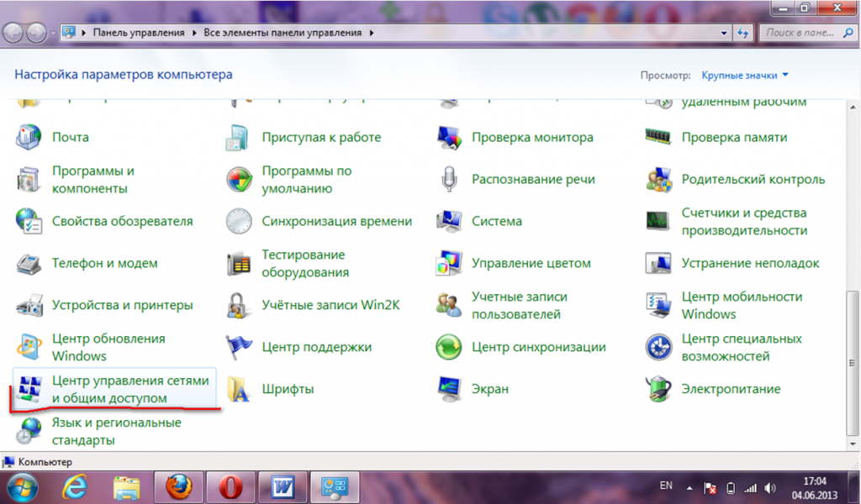Image resolution: width=861 pixels, height=504 pixels.
Task: Open the Телефон и модем icon
Action: tap(29, 263)
